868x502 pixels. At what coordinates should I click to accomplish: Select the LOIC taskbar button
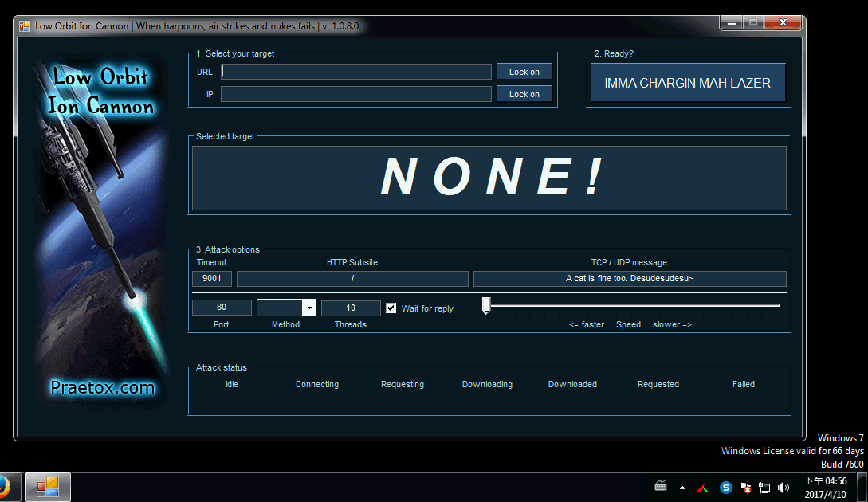click(x=48, y=487)
